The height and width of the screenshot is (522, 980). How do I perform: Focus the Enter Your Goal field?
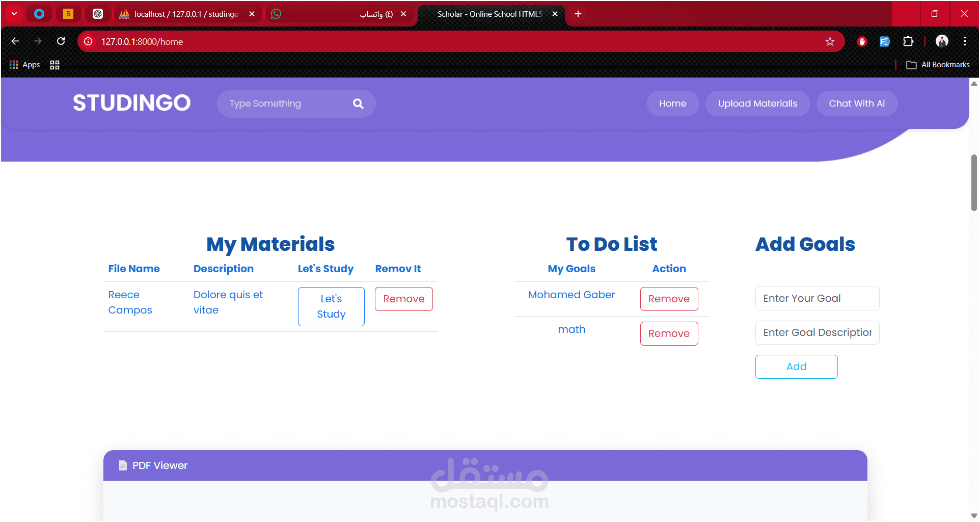(x=817, y=298)
